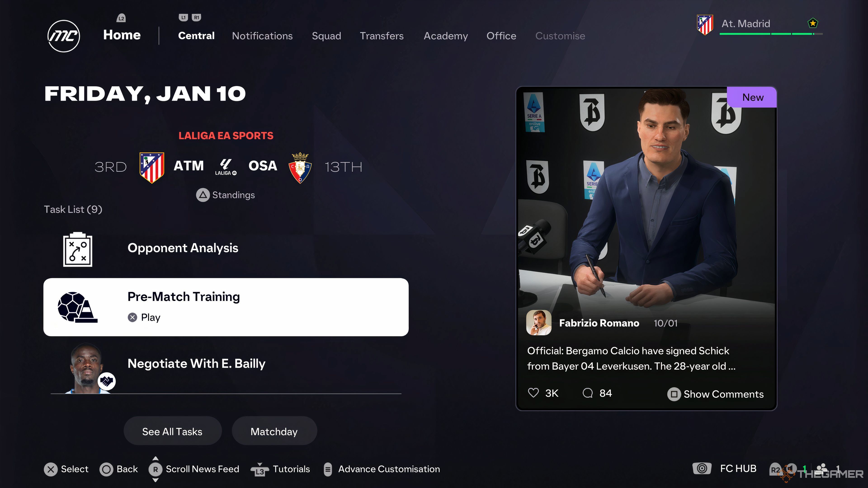The height and width of the screenshot is (488, 868).
Task: Click the Matchday button
Action: point(274,431)
